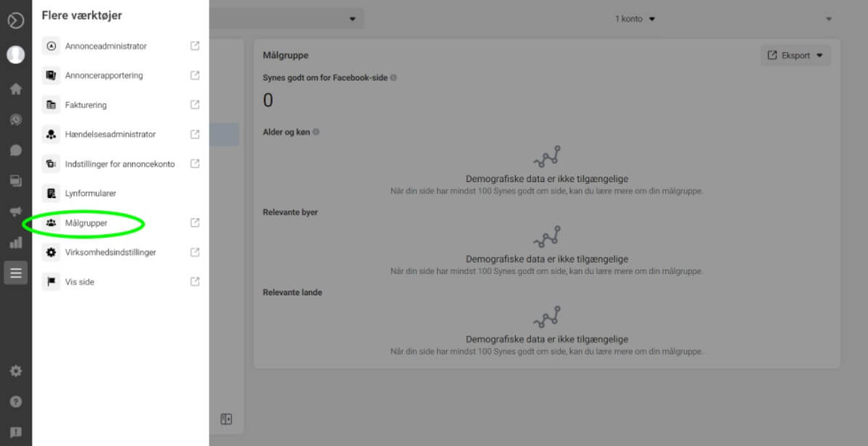Open the Ads megaphone icon in sidebar
Image resolution: width=868 pixels, height=446 pixels.
[15, 211]
